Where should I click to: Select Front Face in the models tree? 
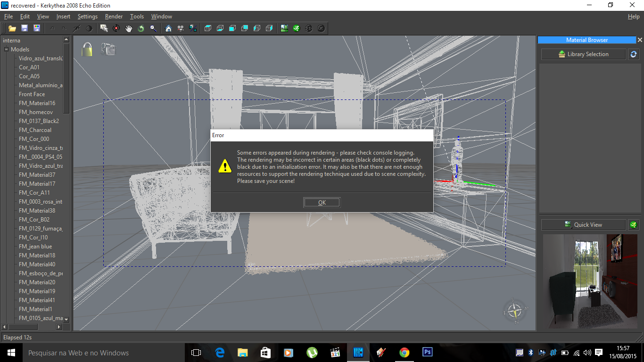32,94
